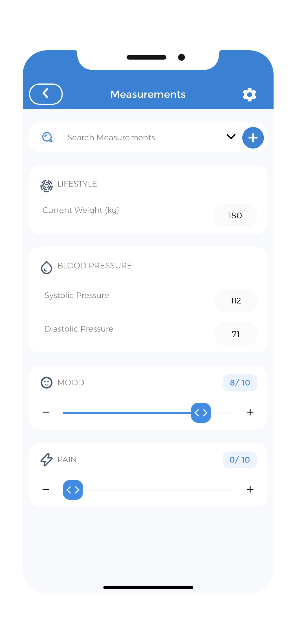Click the Mood smiley face icon

pos(46,382)
